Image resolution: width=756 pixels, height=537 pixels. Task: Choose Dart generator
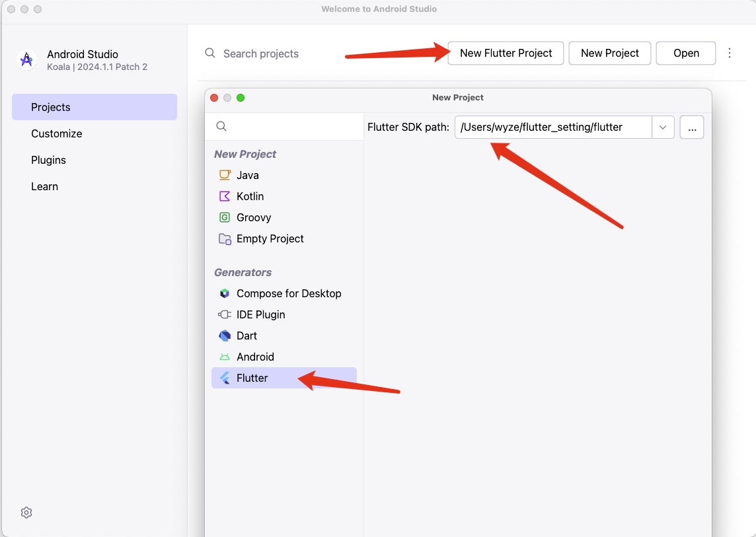(x=284, y=336)
